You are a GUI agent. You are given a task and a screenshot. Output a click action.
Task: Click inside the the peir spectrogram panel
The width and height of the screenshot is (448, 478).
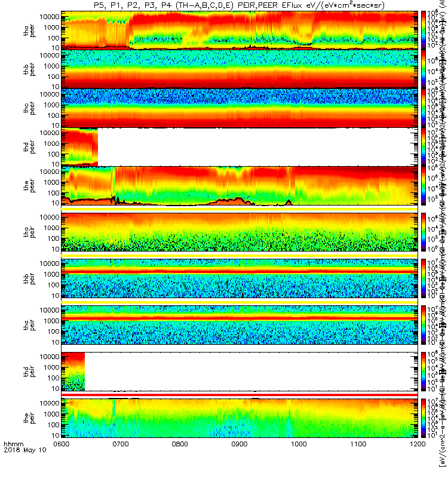tap(240, 418)
